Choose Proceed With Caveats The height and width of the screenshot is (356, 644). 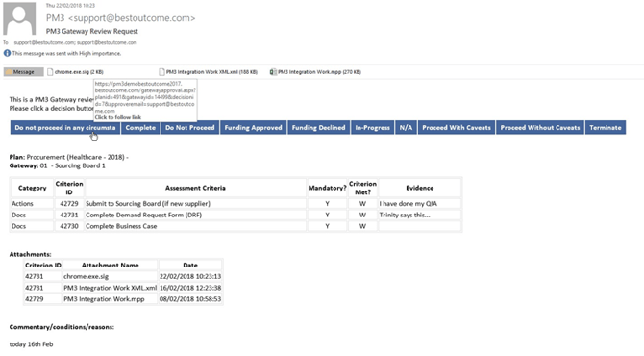click(457, 127)
